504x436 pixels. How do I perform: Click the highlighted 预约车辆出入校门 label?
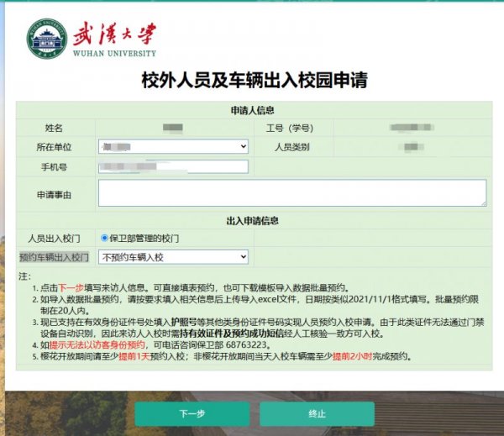coord(54,257)
